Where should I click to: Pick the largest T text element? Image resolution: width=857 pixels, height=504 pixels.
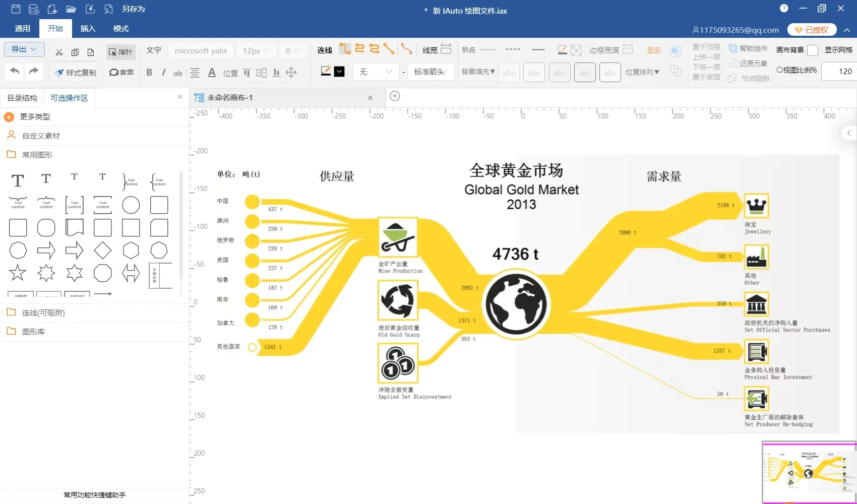click(18, 180)
